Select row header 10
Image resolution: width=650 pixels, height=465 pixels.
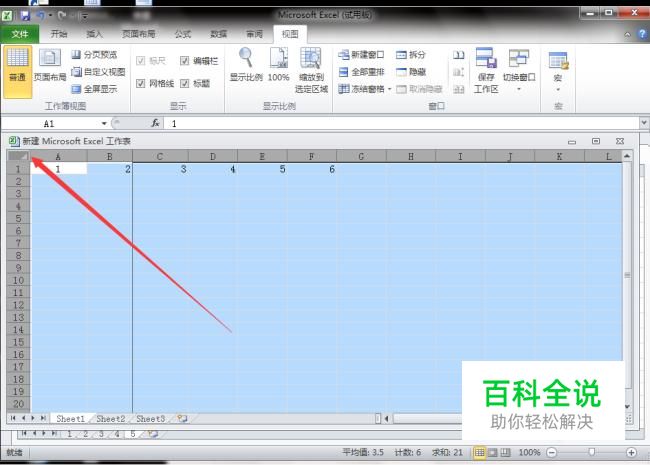[18, 280]
